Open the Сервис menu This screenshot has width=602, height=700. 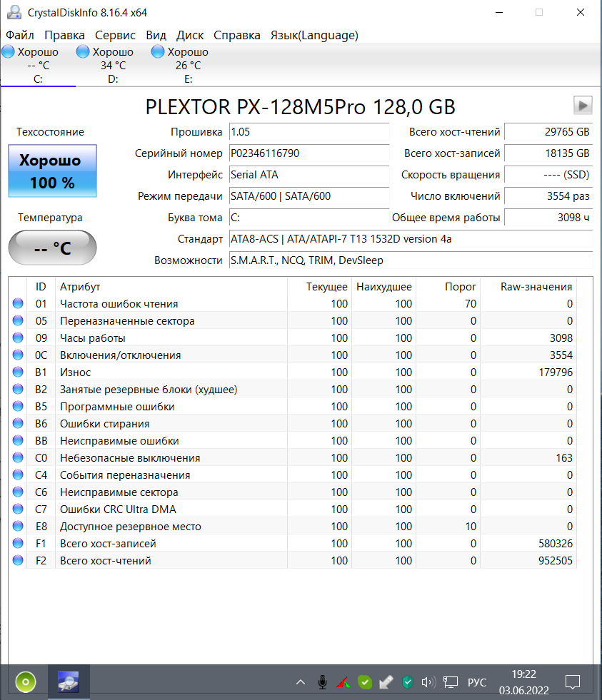point(115,35)
